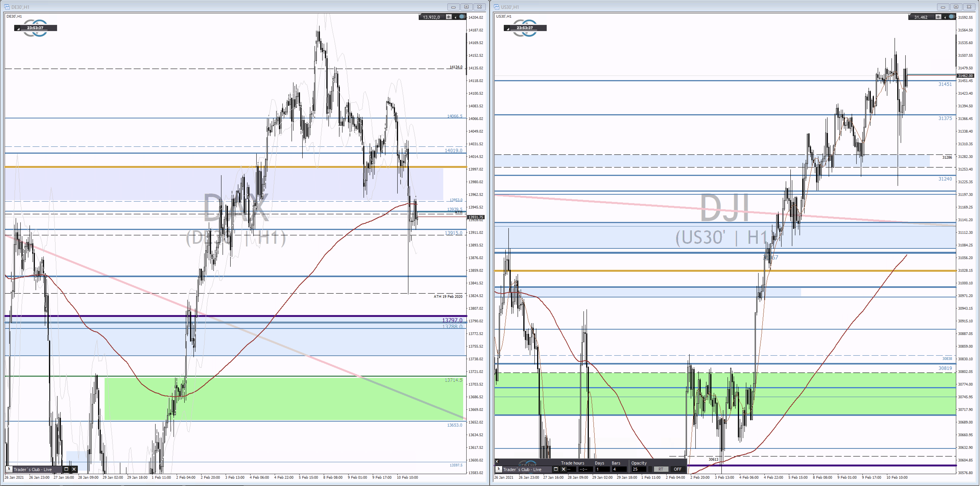This screenshot has height=486, width=980.
Task: Click US30',H1 symbol label inside right chart
Action: click(x=504, y=16)
